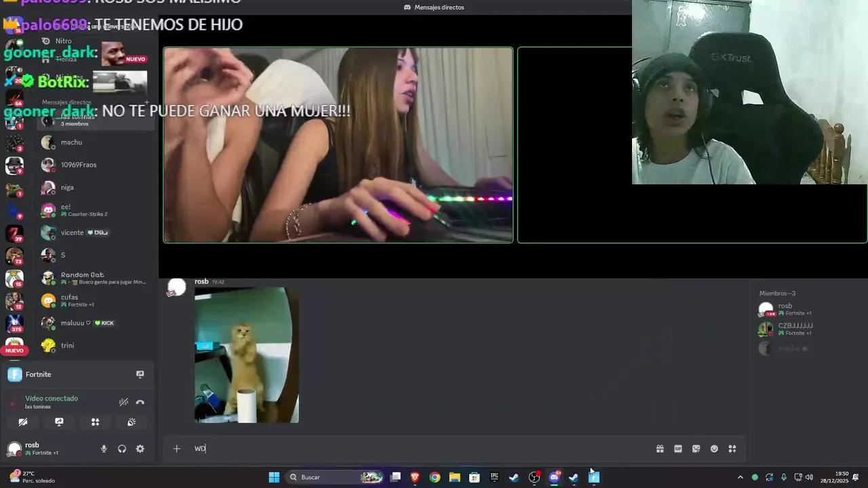Open the cat GIF in chat
This screenshot has width=868, height=488.
[247, 355]
